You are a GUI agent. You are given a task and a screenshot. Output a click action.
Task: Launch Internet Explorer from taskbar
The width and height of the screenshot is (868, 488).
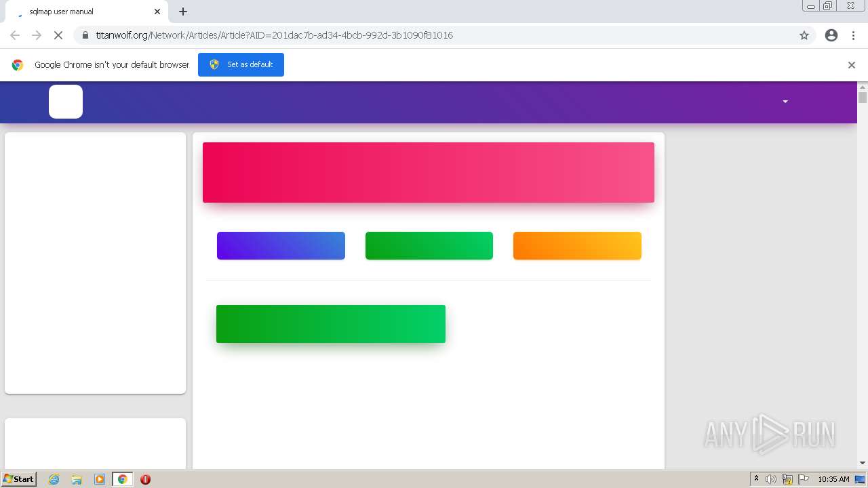click(x=54, y=479)
